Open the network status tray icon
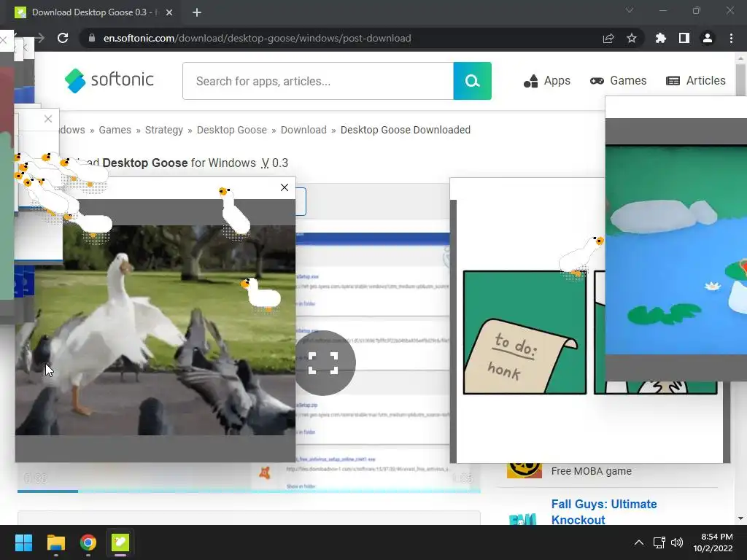 click(x=659, y=542)
